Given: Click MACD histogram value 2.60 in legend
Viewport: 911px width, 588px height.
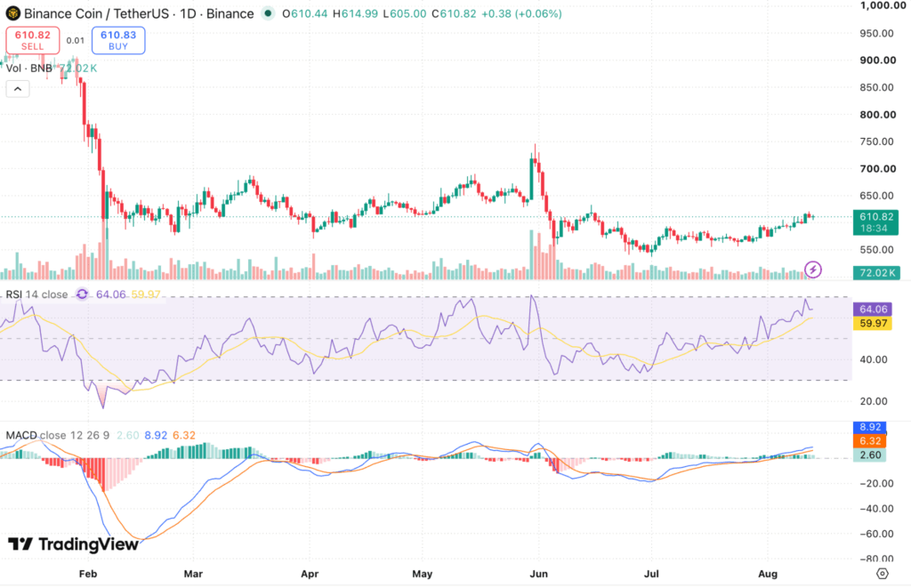Looking at the screenshot, I should coord(128,435).
